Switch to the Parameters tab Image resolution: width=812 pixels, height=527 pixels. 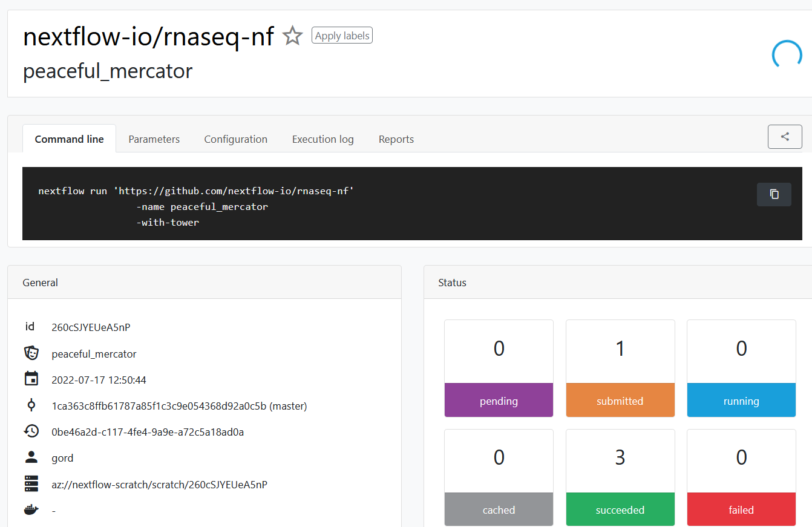pos(154,139)
